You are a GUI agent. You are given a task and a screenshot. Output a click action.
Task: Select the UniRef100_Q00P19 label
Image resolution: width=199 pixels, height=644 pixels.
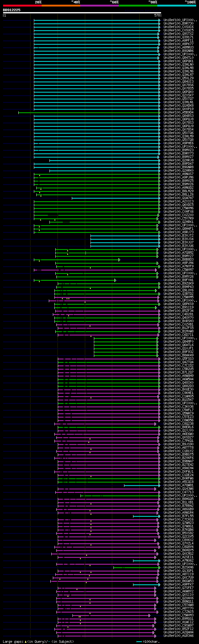tap(178, 109)
